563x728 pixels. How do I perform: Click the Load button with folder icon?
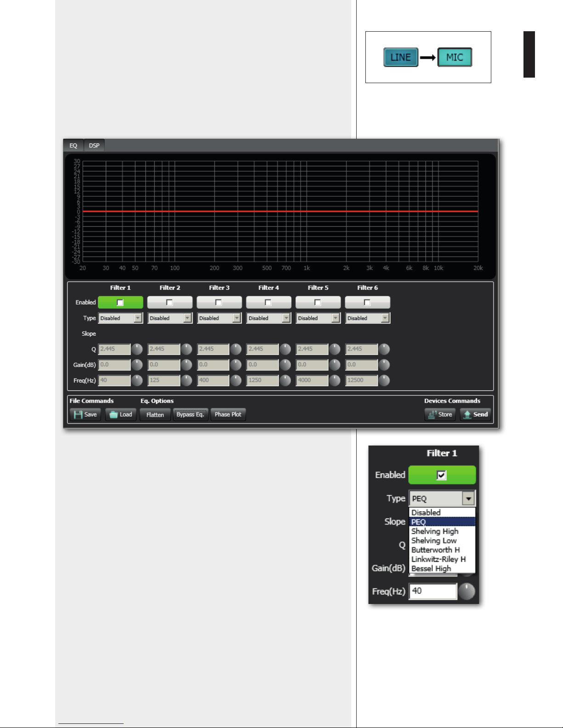pos(121,414)
